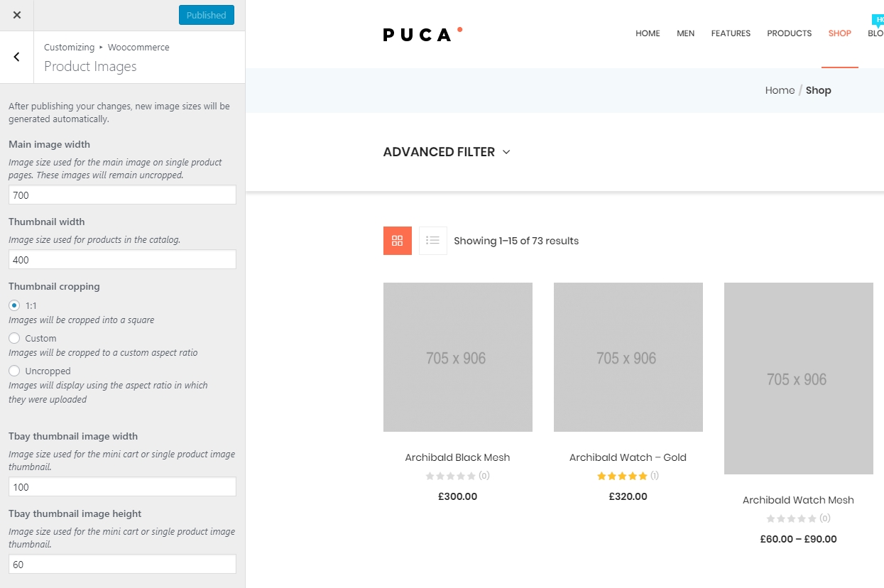This screenshot has width=884, height=588.
Task: Close the Customizer with the X icon
Action: point(17,15)
